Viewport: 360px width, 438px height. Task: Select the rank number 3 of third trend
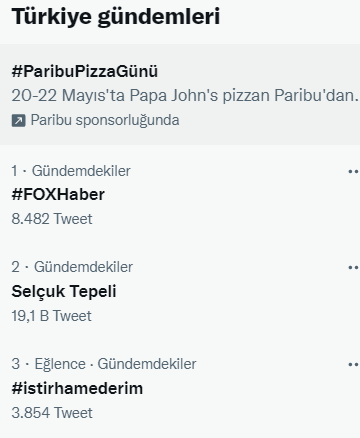coord(16,364)
